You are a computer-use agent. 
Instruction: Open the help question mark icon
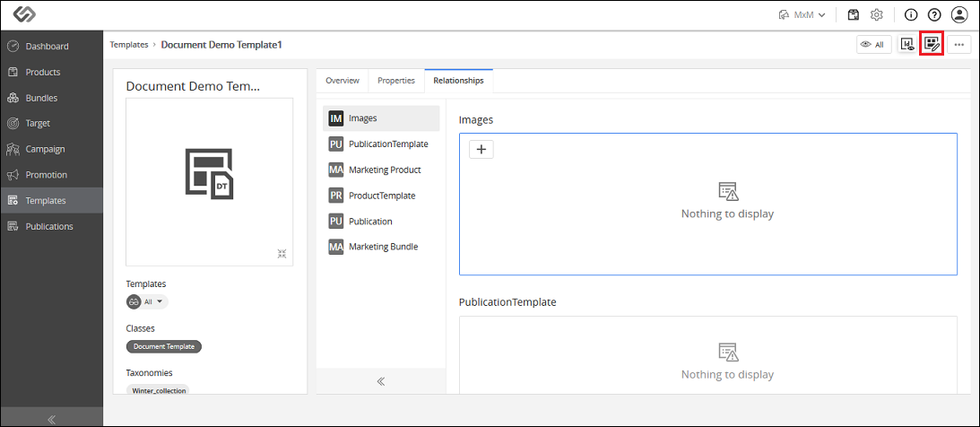pyautogui.click(x=934, y=14)
